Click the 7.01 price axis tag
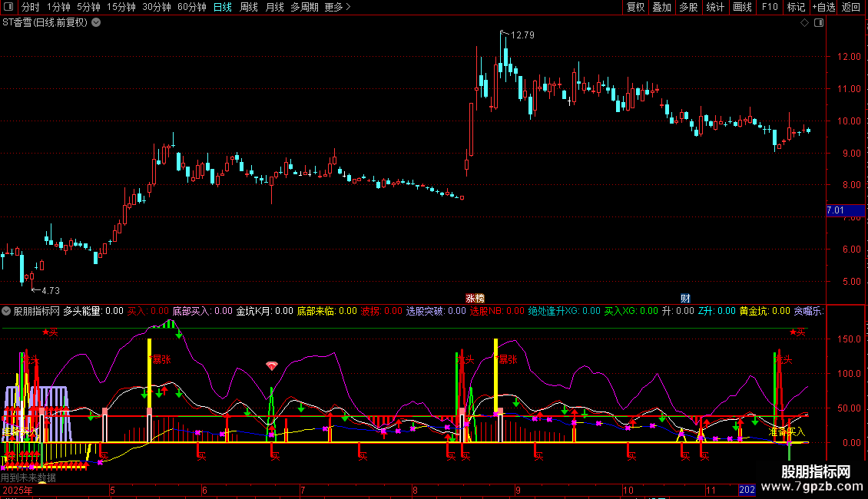Viewport: 868px width, 499px height. coord(835,210)
